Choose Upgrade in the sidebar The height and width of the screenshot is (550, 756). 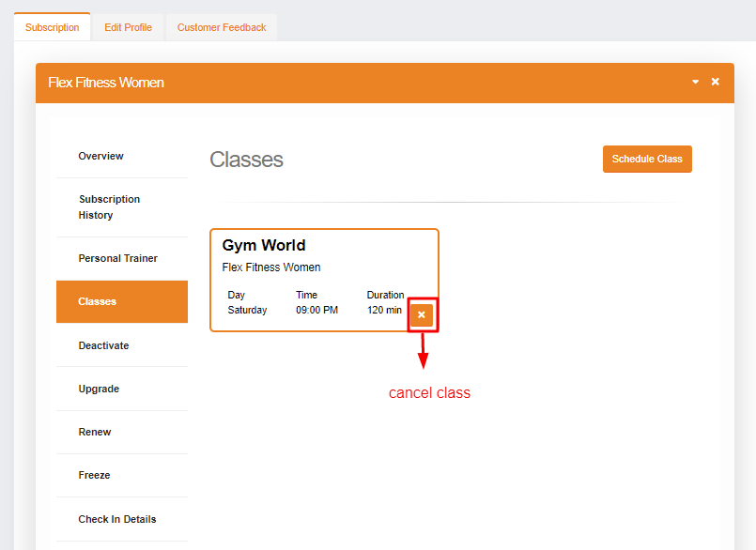[x=99, y=389]
